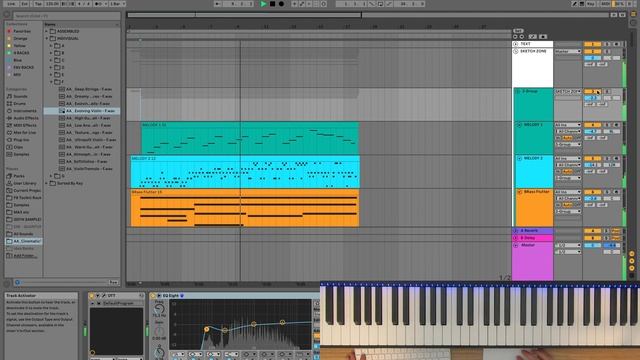Start playback with the green Play button
This screenshot has width=640, height=360.
(263, 4)
